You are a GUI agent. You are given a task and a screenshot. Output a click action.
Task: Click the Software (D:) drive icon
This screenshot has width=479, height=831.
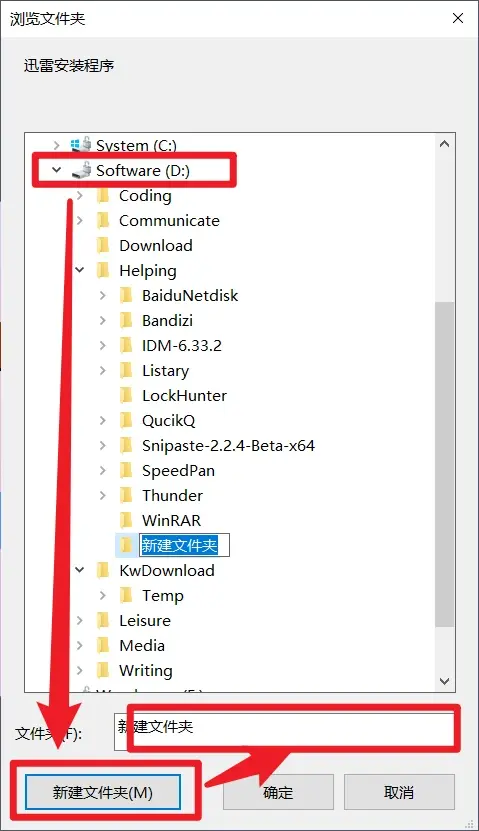82,170
